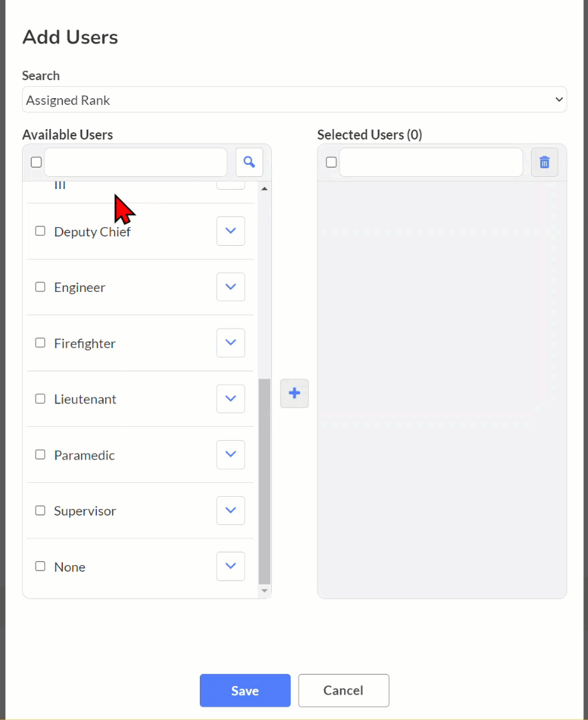Screen dimensions: 588x720
Task: Check the Deputy Chief checkbox
Action: [40, 231]
